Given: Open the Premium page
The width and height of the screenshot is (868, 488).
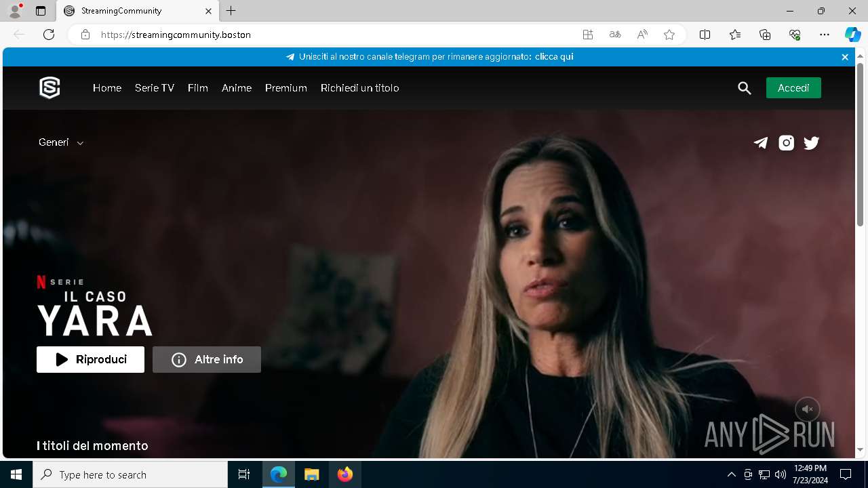Looking at the screenshot, I should pyautogui.click(x=286, y=88).
